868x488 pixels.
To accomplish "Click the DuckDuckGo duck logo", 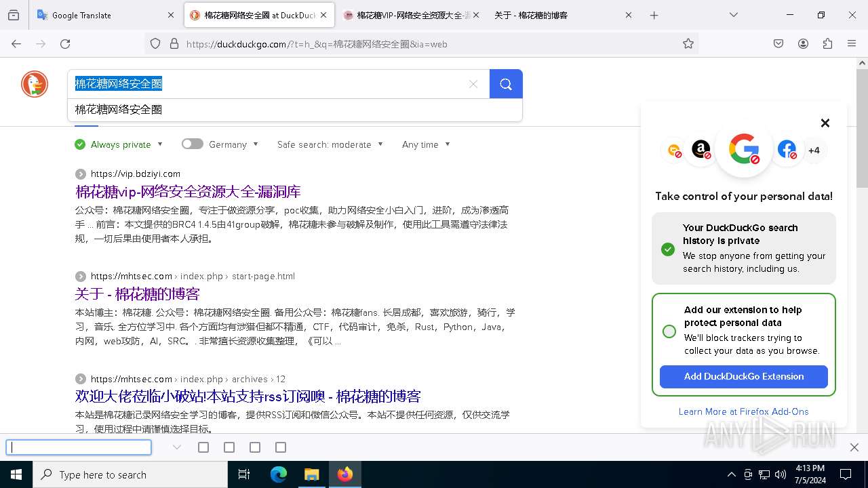I will coord(35,84).
